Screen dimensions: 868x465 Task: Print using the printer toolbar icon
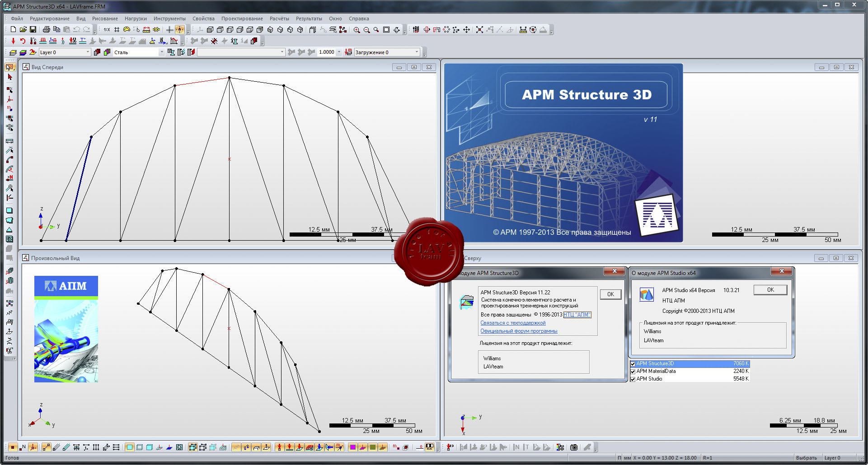click(x=47, y=29)
